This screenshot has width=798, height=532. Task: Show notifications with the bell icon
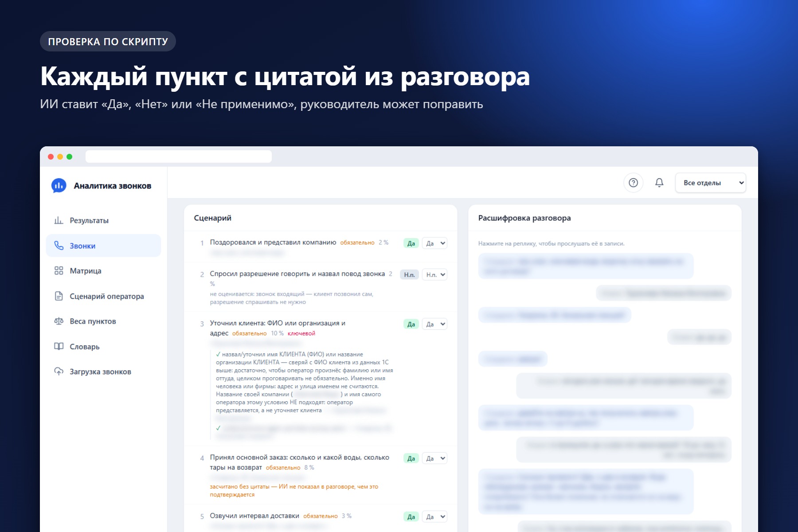(x=659, y=183)
